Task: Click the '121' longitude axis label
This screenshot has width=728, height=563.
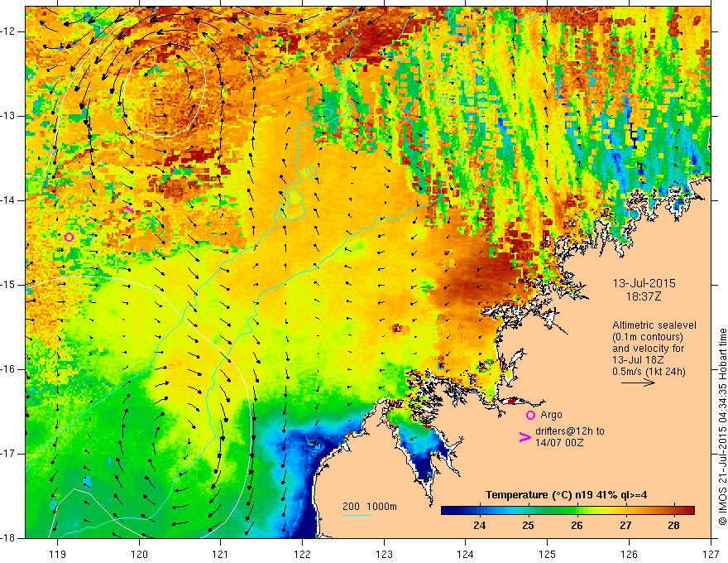Action: tap(221, 554)
